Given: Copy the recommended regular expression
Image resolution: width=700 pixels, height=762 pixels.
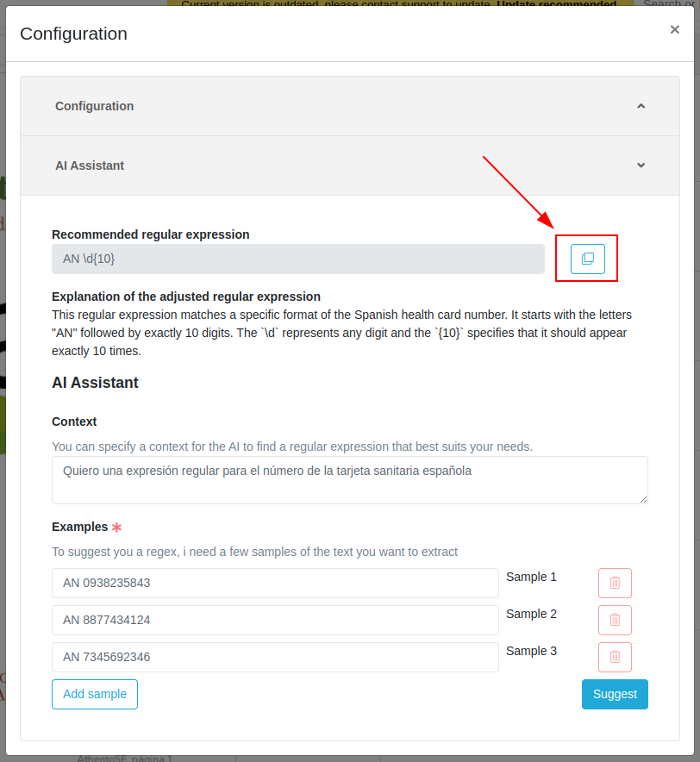Looking at the screenshot, I should [588, 259].
